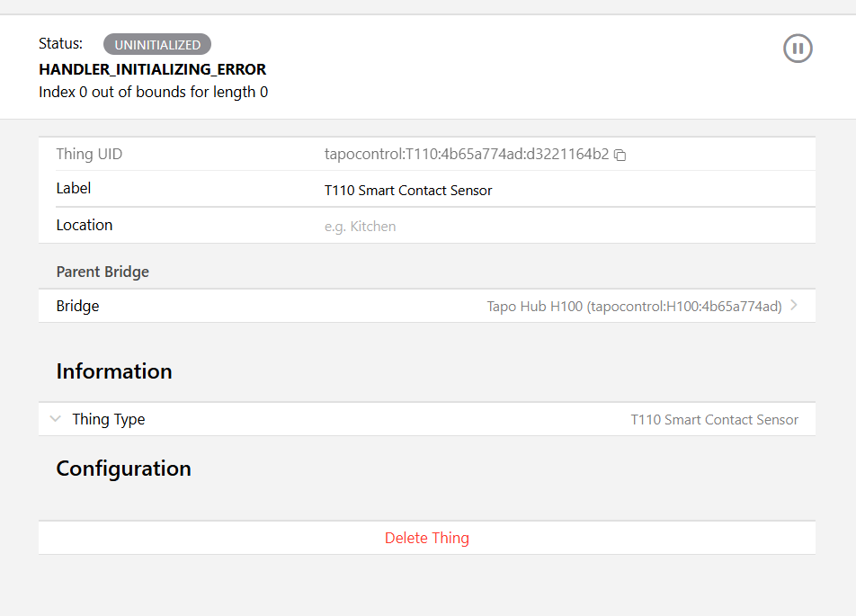
Task: Click the Information section heading
Action: pos(114,371)
